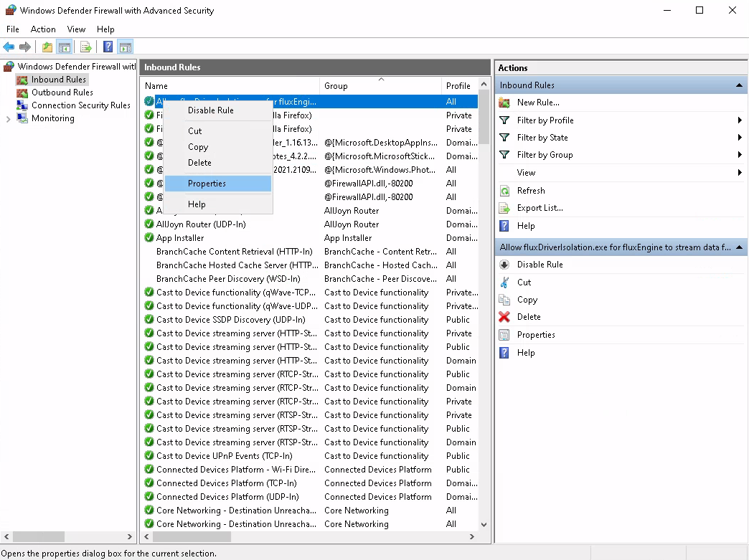Expand the Monitoring tree node

coord(8,119)
